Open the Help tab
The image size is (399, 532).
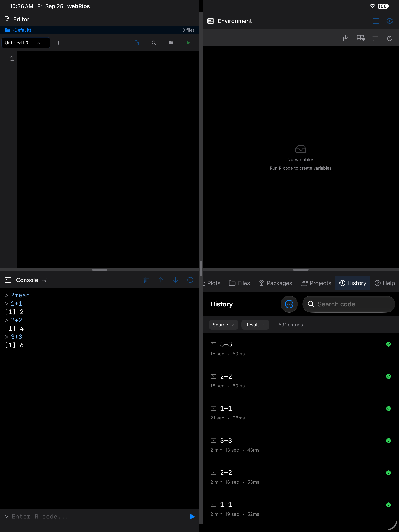[385, 283]
